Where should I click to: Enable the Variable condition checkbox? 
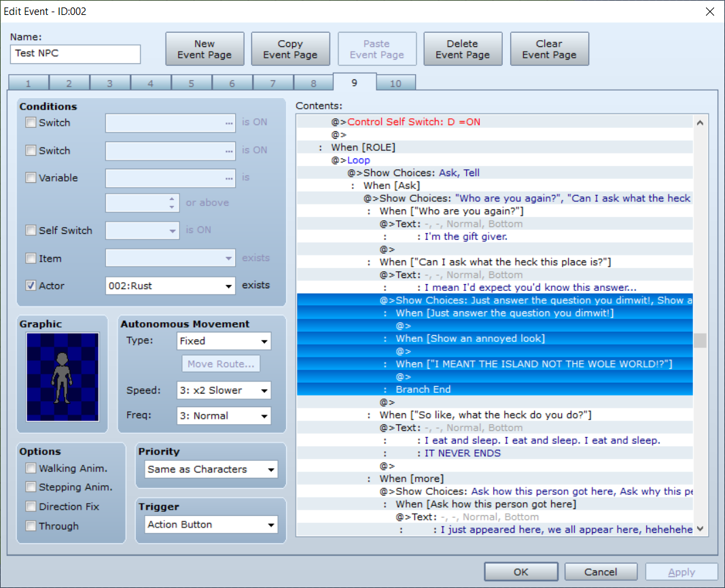click(31, 177)
